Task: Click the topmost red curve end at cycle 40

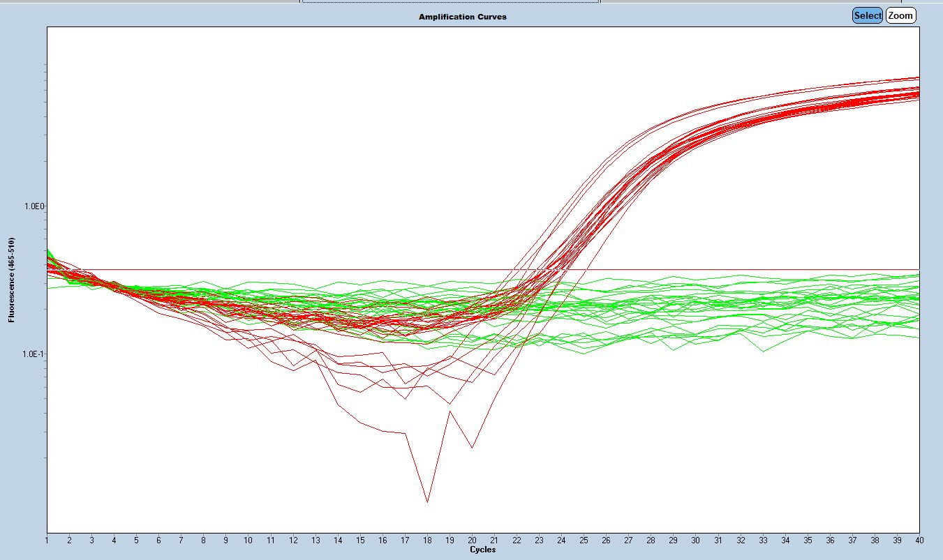Action: pos(918,77)
